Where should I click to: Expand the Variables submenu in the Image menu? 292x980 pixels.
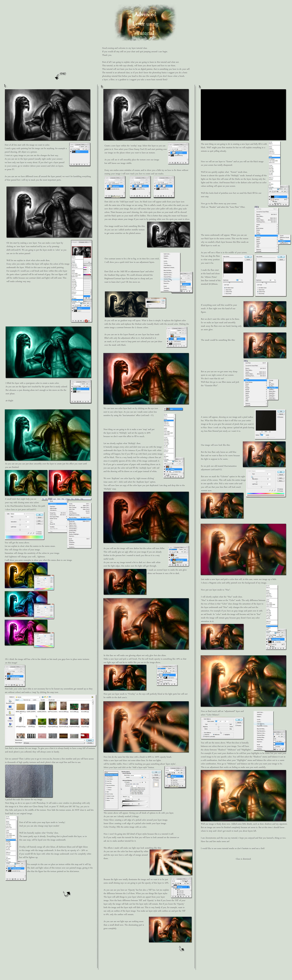click(x=58, y=527)
